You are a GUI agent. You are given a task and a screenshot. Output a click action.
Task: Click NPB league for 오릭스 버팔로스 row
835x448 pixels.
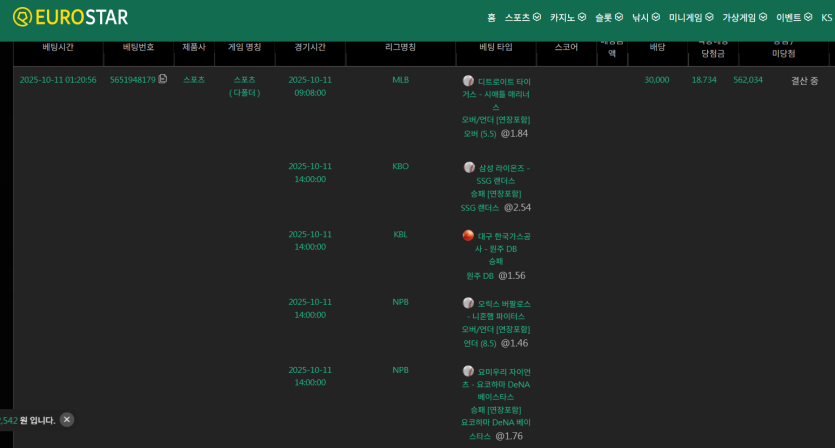pos(400,302)
